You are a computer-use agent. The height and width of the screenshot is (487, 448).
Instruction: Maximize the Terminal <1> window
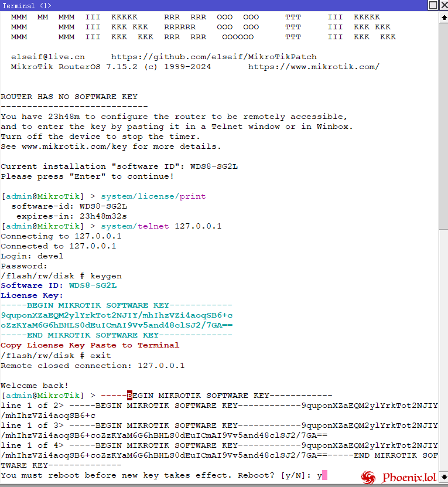coord(432,5)
